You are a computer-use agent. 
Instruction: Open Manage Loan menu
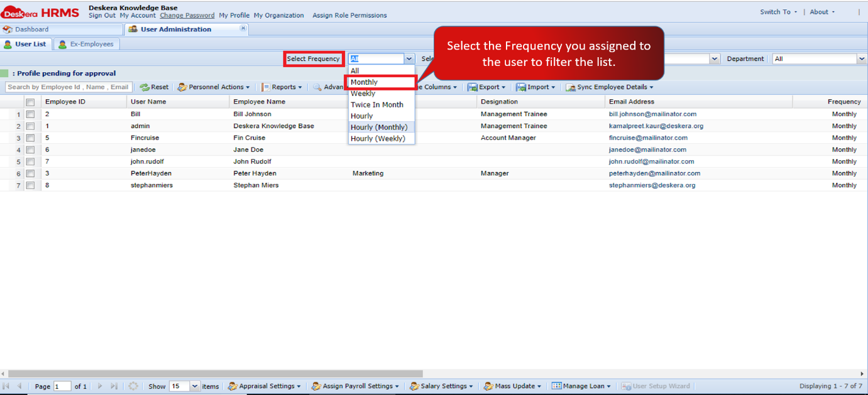[x=581, y=386]
